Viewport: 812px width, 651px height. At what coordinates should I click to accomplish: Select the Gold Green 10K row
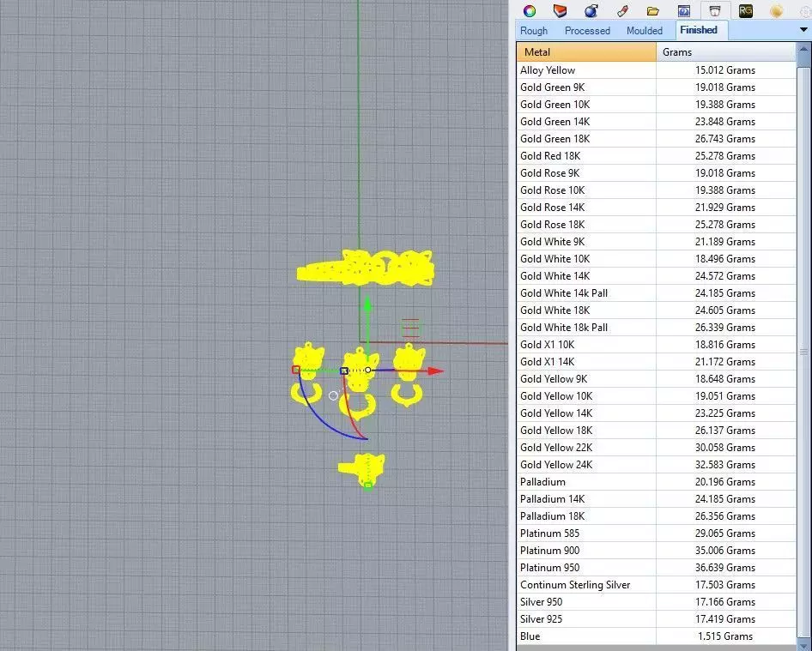656,104
